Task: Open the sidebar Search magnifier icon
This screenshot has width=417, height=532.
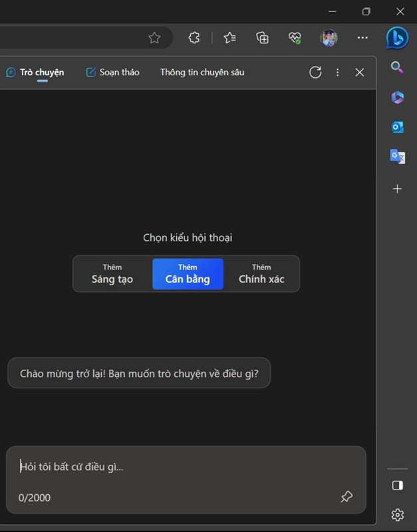Action: 397,67
